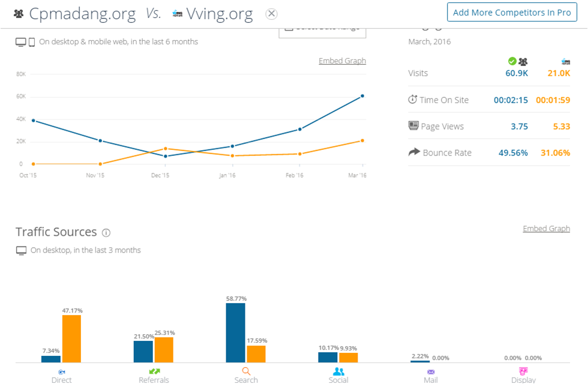Viewport: 588px width, 384px height.
Task: Select the Mail envelope icon
Action: point(431,372)
